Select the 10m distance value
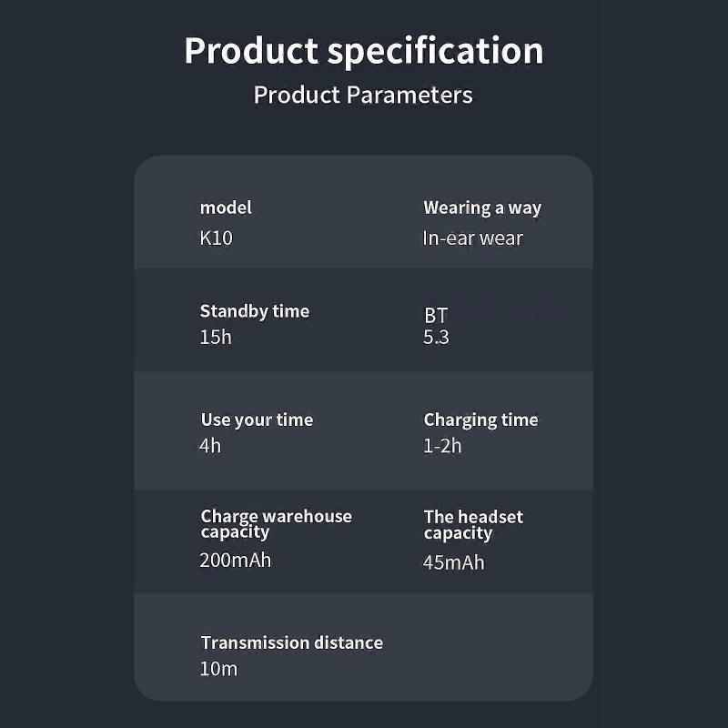Screen dimensions: 728x728 point(218,669)
